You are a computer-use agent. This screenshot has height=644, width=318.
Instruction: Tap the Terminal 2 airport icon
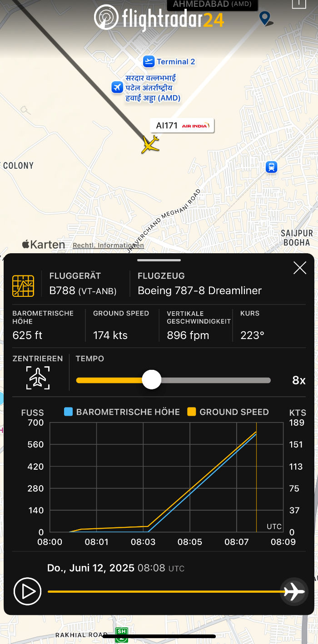point(149,62)
